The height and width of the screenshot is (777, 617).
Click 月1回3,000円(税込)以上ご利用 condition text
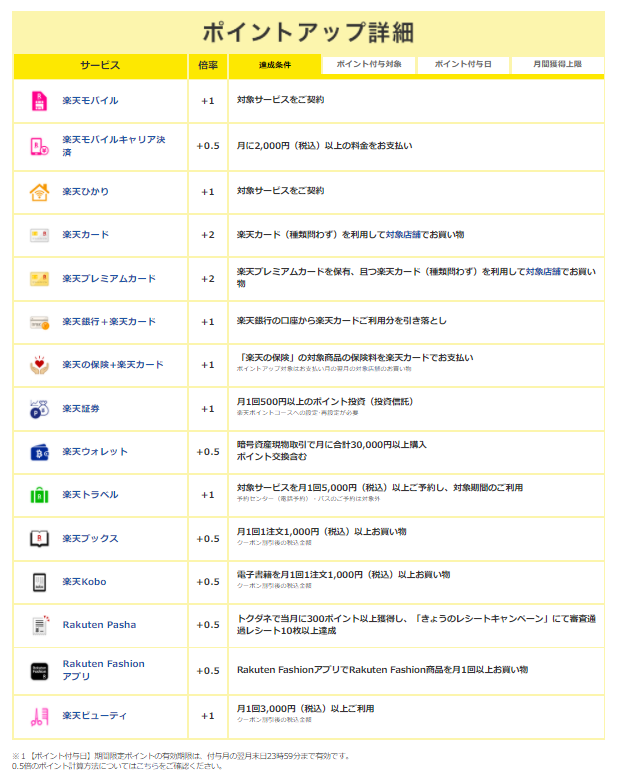coord(305,709)
